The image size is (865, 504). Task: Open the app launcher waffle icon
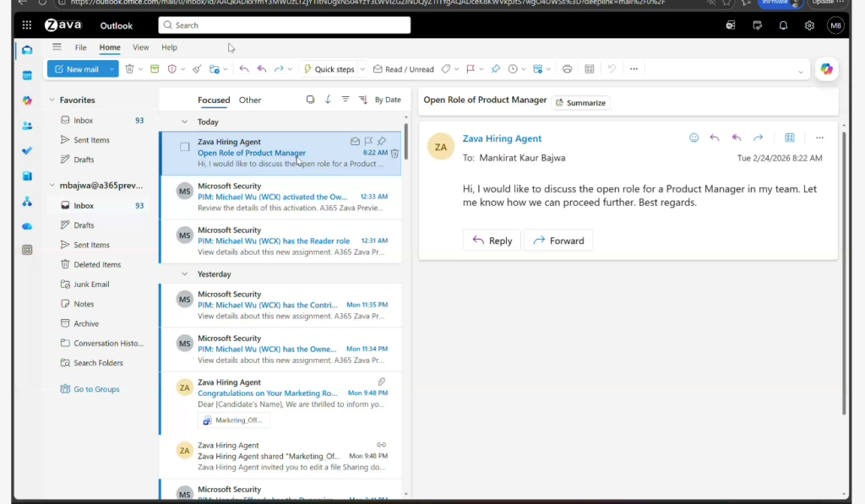pyautogui.click(x=27, y=25)
